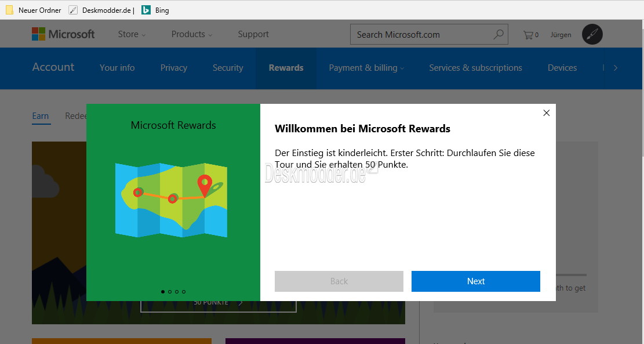644x344 pixels.
Task: Open Your info section
Action: pos(117,68)
